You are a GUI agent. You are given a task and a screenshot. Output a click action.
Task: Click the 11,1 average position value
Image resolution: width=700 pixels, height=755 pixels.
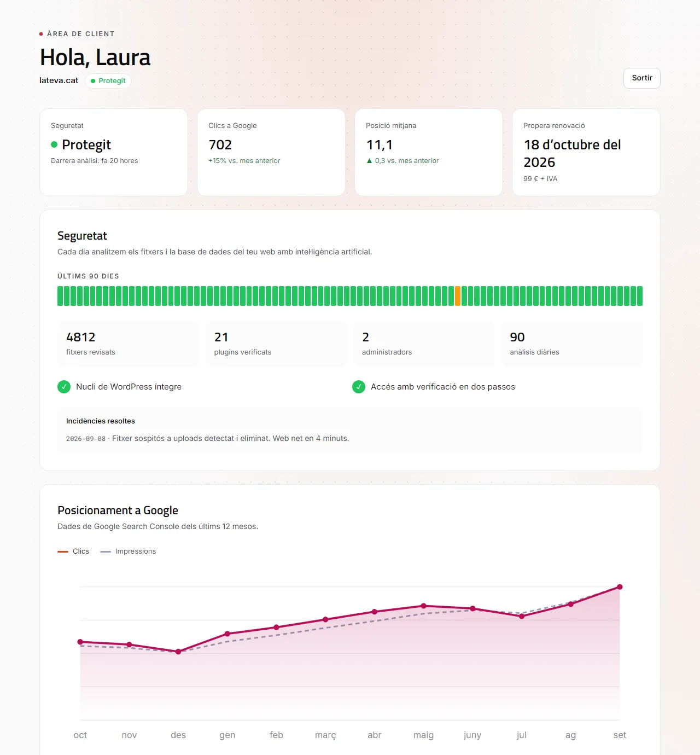click(380, 145)
